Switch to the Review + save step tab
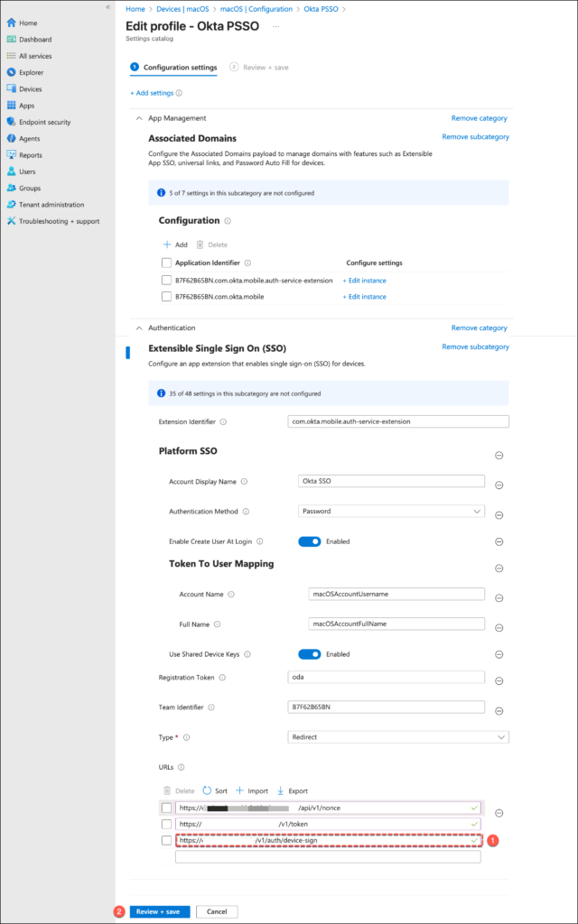Screen dimensions: 578x924 pyautogui.click(x=260, y=67)
